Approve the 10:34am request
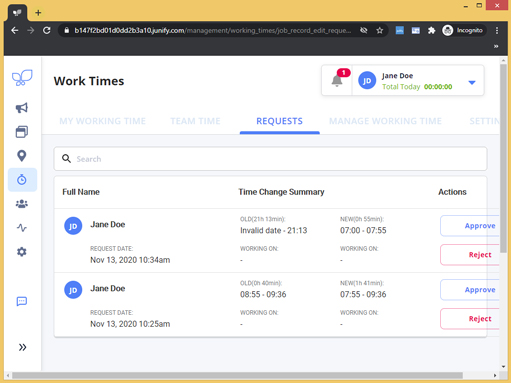Viewport: 511px width, 383px height. tap(470, 226)
